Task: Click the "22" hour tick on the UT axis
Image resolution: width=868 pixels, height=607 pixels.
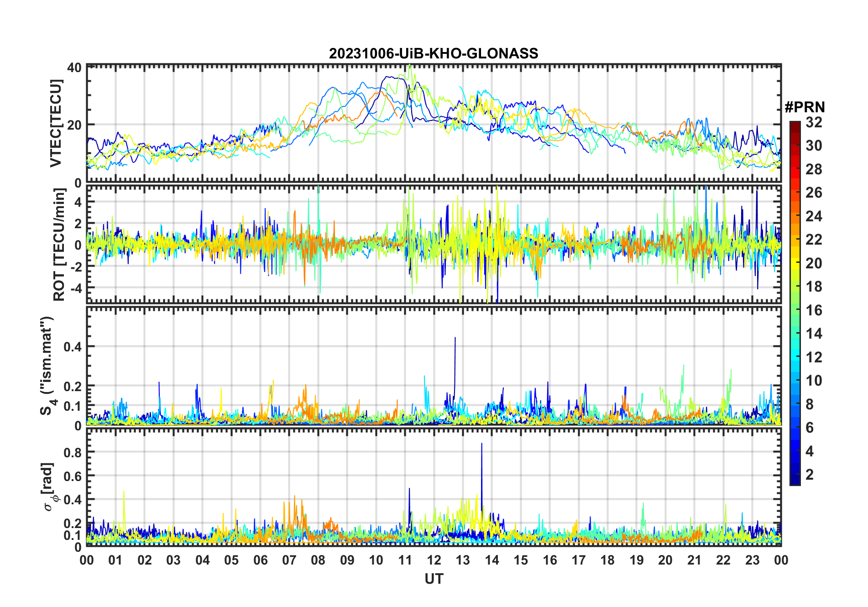Action: [723, 560]
